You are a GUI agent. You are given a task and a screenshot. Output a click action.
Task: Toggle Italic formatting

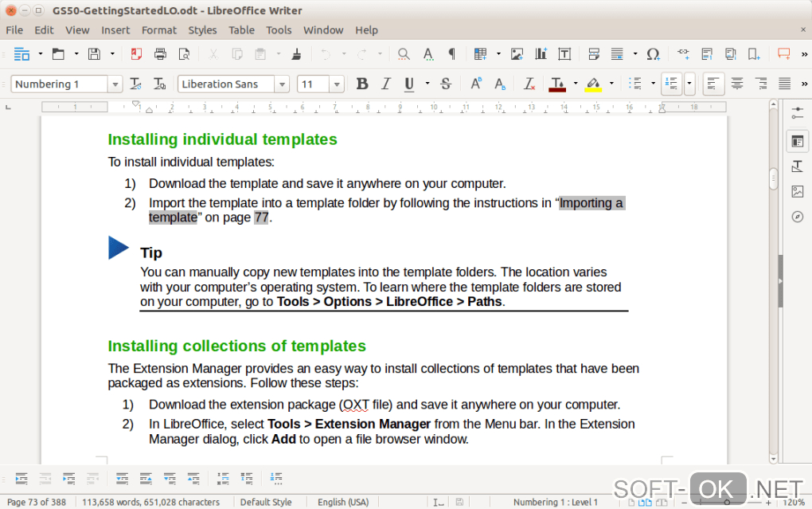(386, 84)
